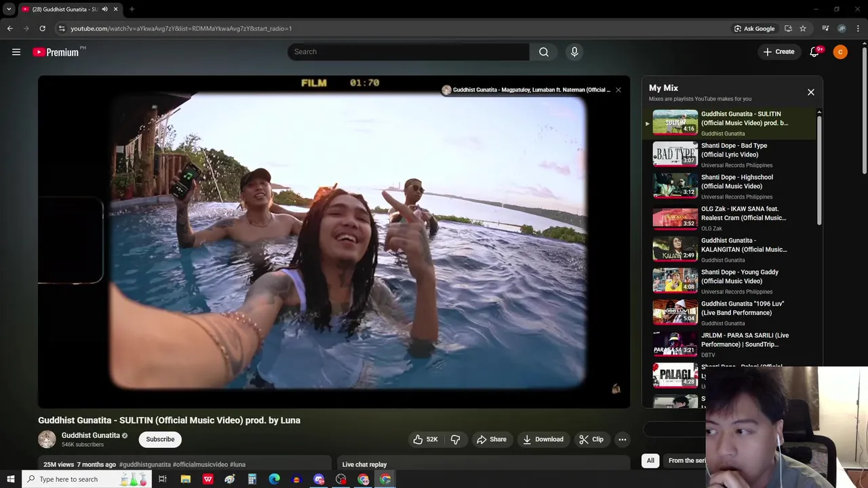868x488 pixels.
Task: Subscribe to Guddhist Gunatita channel
Action: (160, 439)
